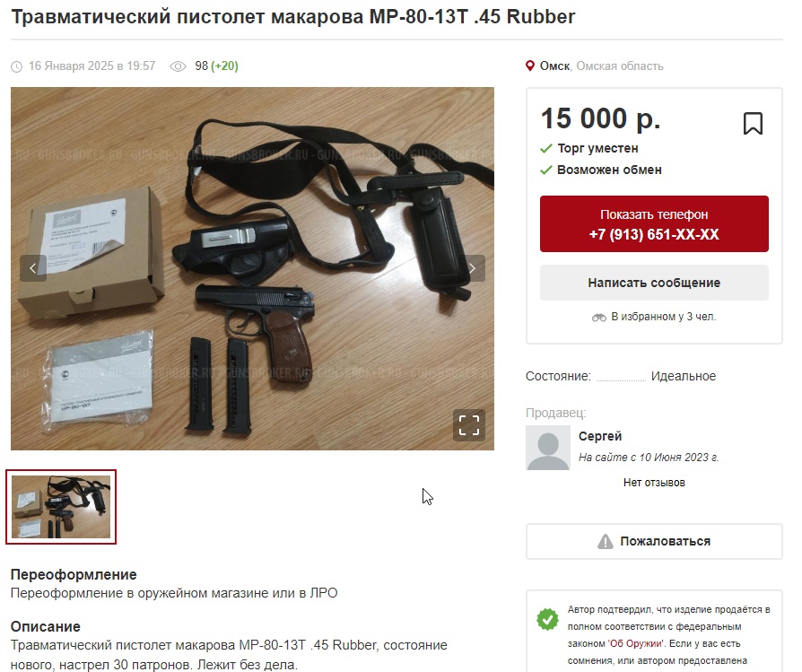The height and width of the screenshot is (672, 802).
Task: Click seller Сергей's avatar
Action: click(x=548, y=448)
